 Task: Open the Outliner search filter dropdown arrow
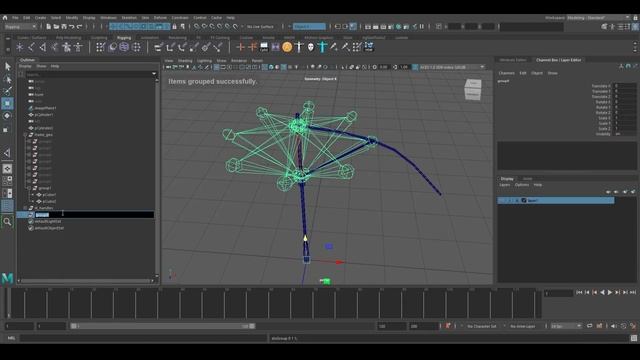click(x=154, y=74)
